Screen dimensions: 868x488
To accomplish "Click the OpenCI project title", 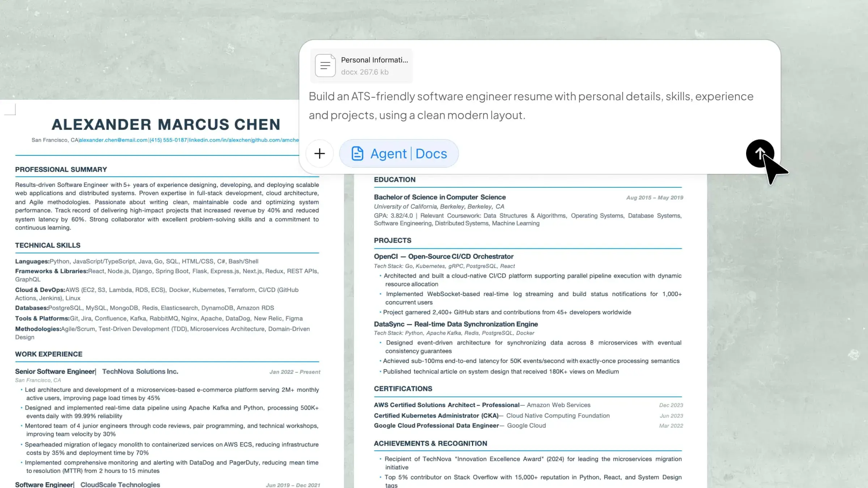I will (444, 256).
